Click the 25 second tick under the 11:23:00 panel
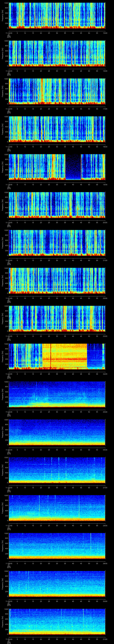 [x=49, y=374]
